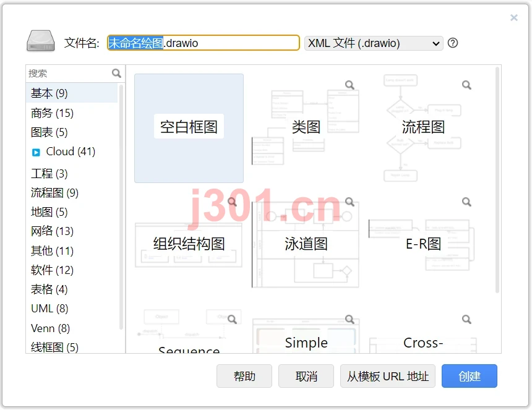Viewport: 532px width, 410px height.
Task: Expand the Cloud (41) category arrow
Action: tap(36, 152)
